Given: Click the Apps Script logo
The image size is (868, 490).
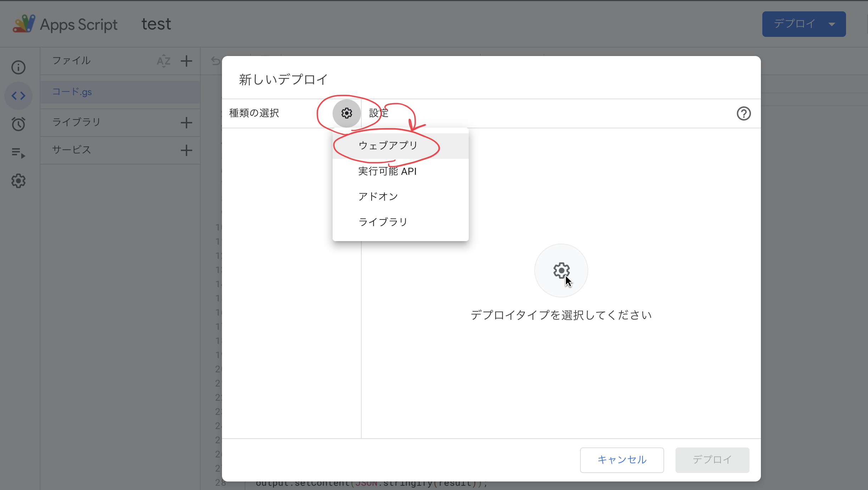Looking at the screenshot, I should coord(24,24).
